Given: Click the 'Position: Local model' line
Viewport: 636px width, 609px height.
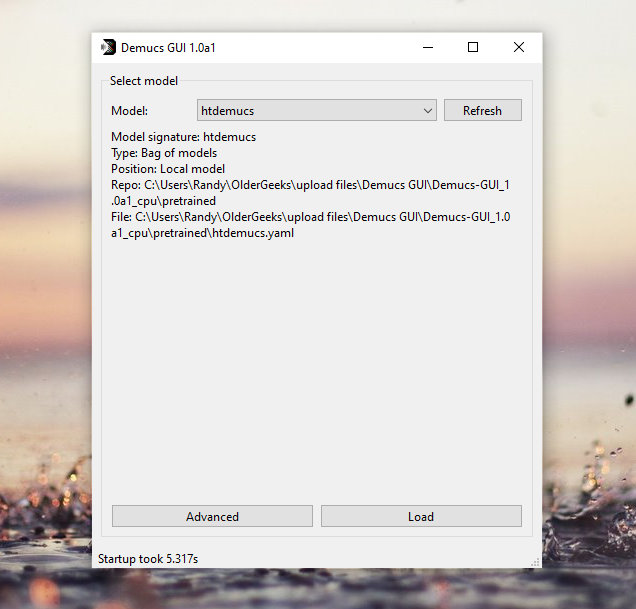Looking at the screenshot, I should click(168, 169).
